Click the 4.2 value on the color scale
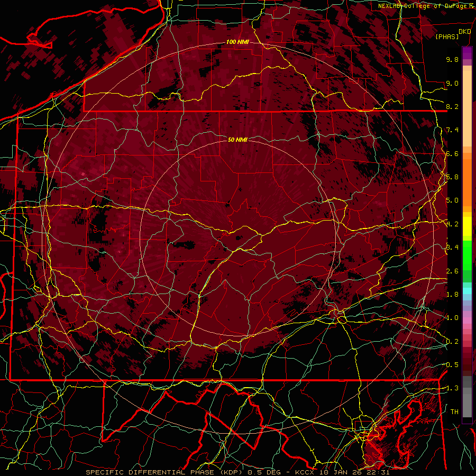 click(x=452, y=224)
